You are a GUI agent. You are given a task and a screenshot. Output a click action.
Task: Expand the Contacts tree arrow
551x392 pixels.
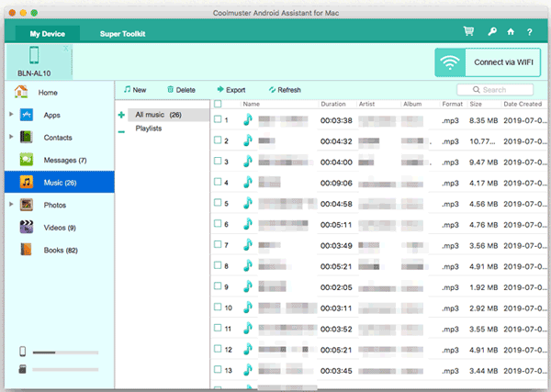11,137
